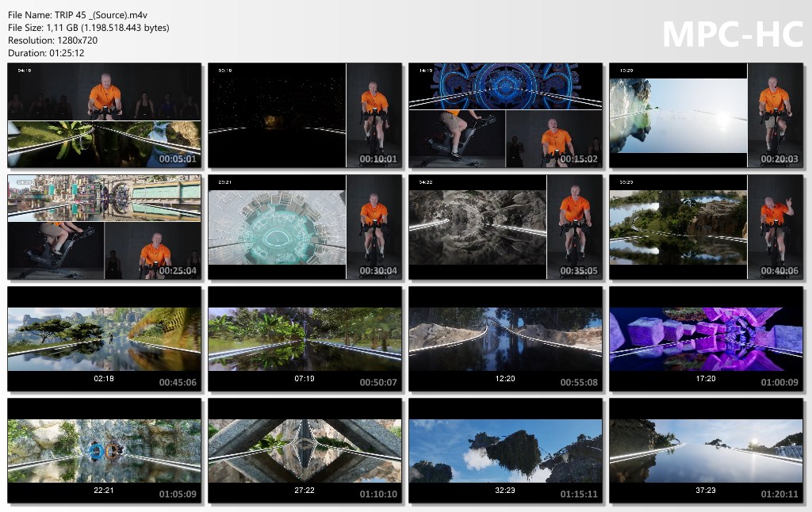This screenshot has width=812, height=512.
Task: Choose the floating islands thumbnail at 01:15:11
Action: [505, 451]
